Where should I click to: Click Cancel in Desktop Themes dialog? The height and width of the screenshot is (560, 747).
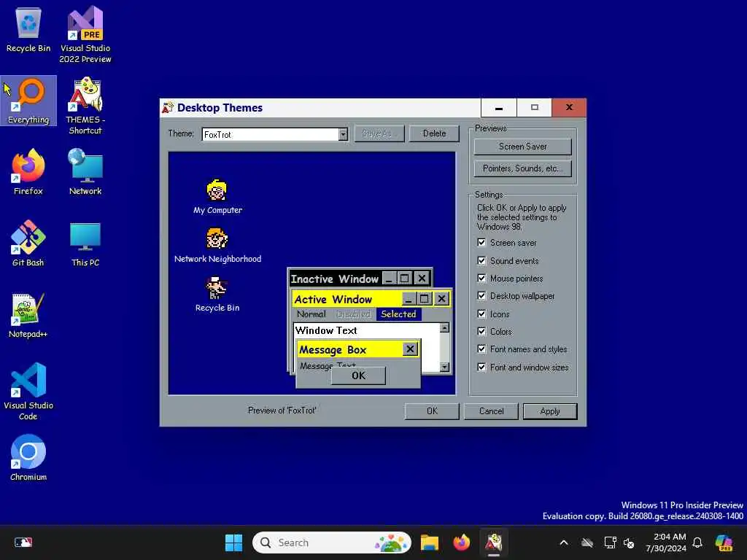coord(491,411)
